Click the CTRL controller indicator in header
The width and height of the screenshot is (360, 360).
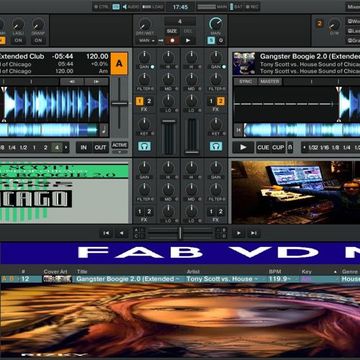click(101, 7)
